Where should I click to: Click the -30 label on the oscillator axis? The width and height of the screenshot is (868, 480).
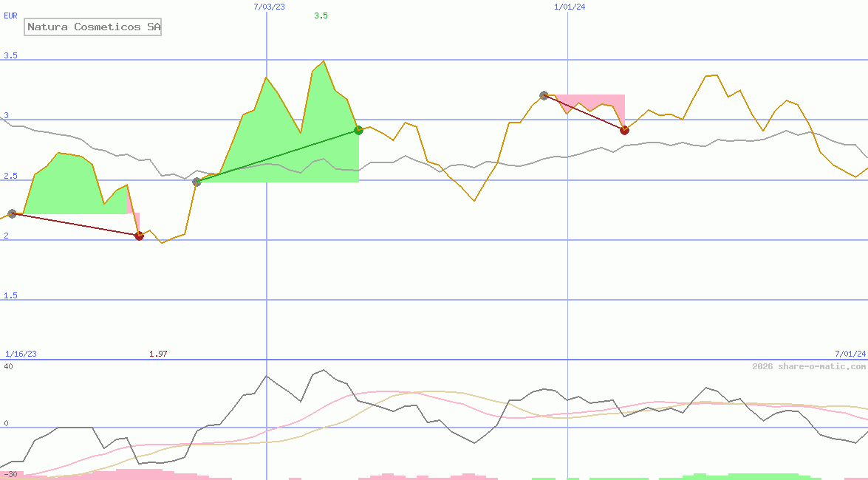pos(10,473)
